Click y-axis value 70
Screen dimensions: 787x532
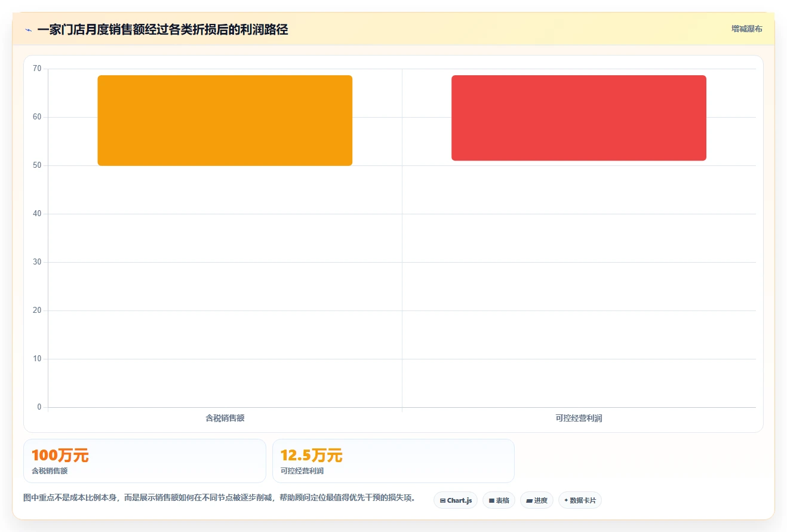point(37,69)
